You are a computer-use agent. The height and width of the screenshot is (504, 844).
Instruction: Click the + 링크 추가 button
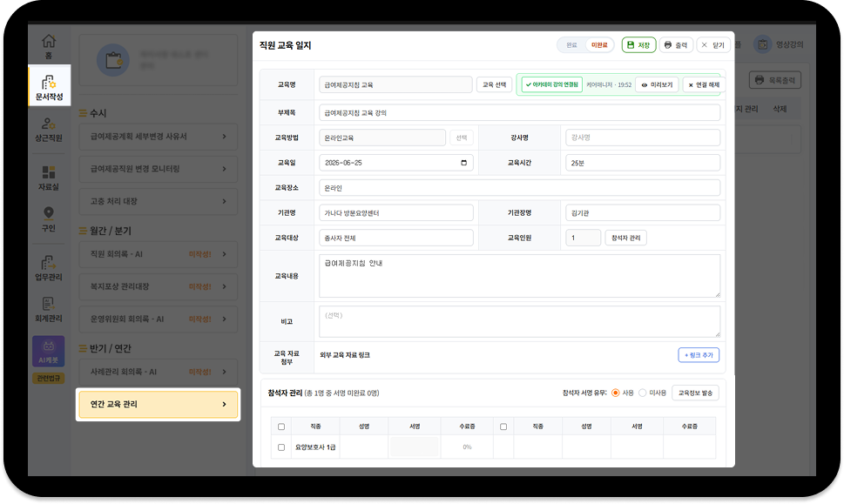coord(699,355)
